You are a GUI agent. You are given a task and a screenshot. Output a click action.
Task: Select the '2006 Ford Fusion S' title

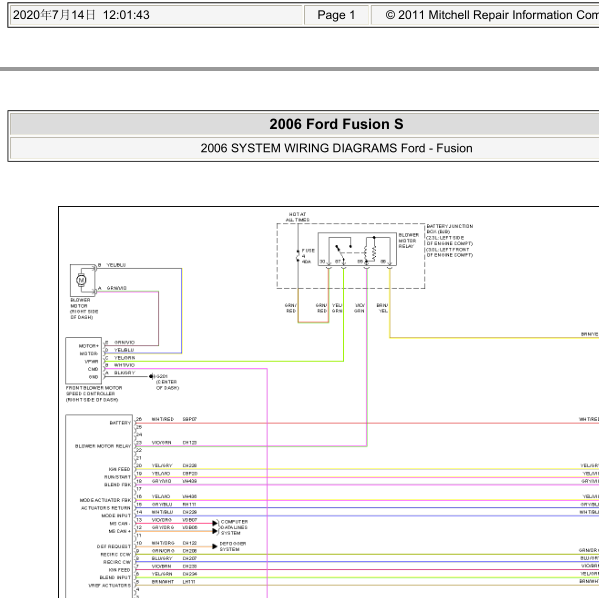coord(336,124)
